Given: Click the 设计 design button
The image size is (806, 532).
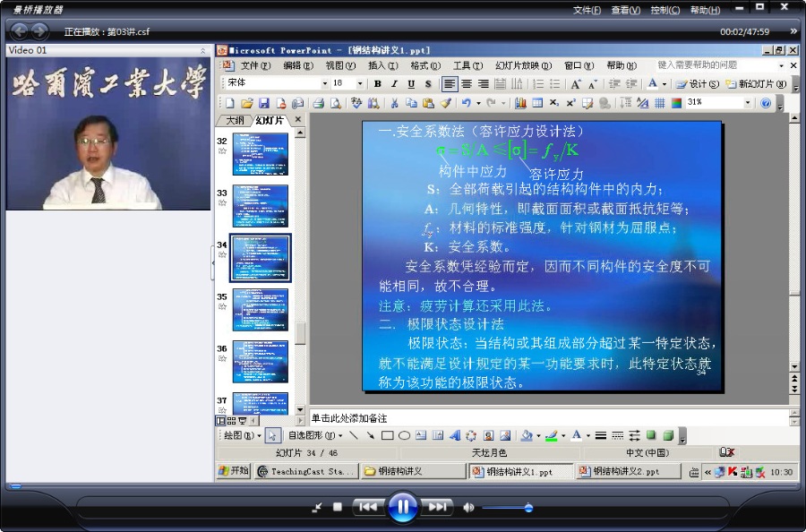Looking at the screenshot, I should tap(697, 84).
